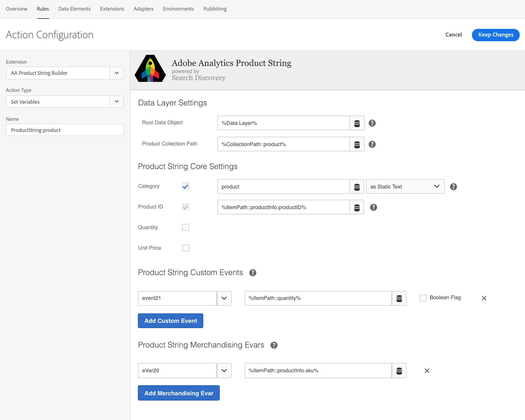The width and height of the screenshot is (525, 420).
Task: Open data element picker for Category field
Action: click(x=357, y=187)
